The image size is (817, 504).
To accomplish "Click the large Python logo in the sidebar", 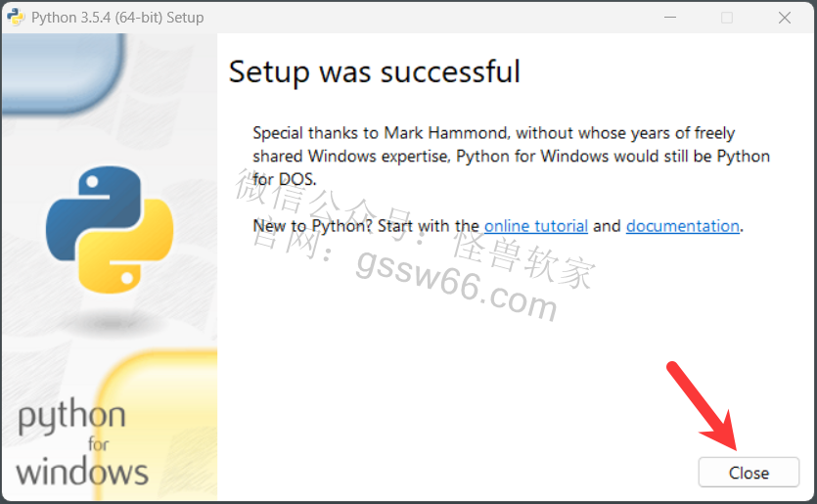I will coord(110,229).
